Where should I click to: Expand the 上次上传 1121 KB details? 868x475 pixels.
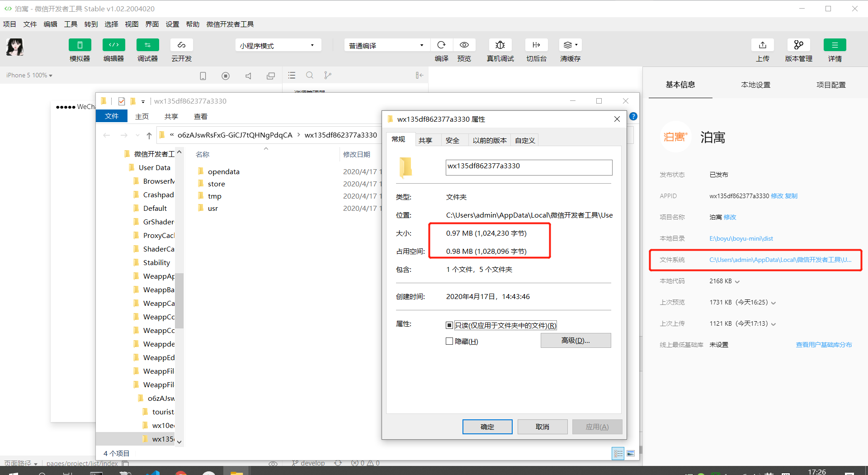tap(773, 324)
